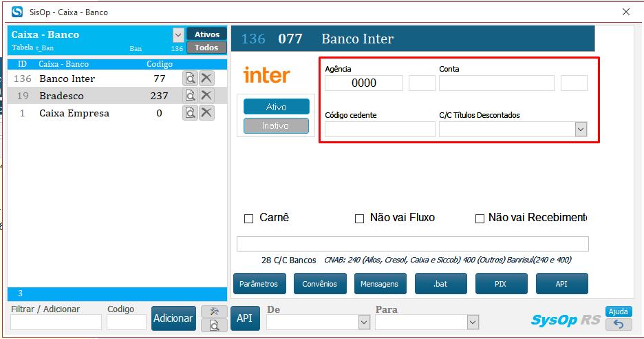
Task: Check the Não vai Recebimento option
Action: point(480,218)
